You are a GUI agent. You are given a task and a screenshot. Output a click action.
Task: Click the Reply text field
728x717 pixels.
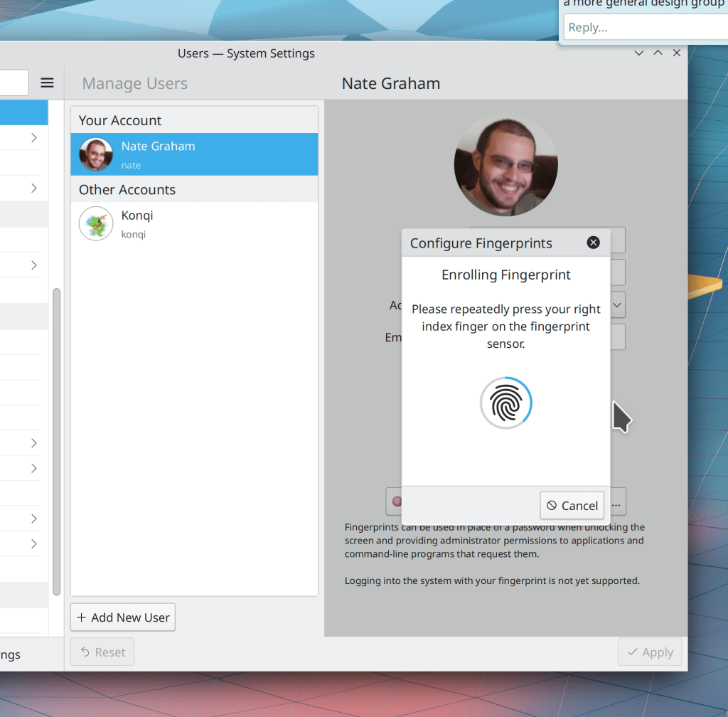643,28
